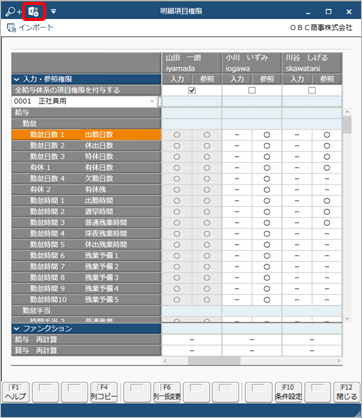Click 川谷 しげる 入力 cell for 特休日数

click(x=297, y=157)
